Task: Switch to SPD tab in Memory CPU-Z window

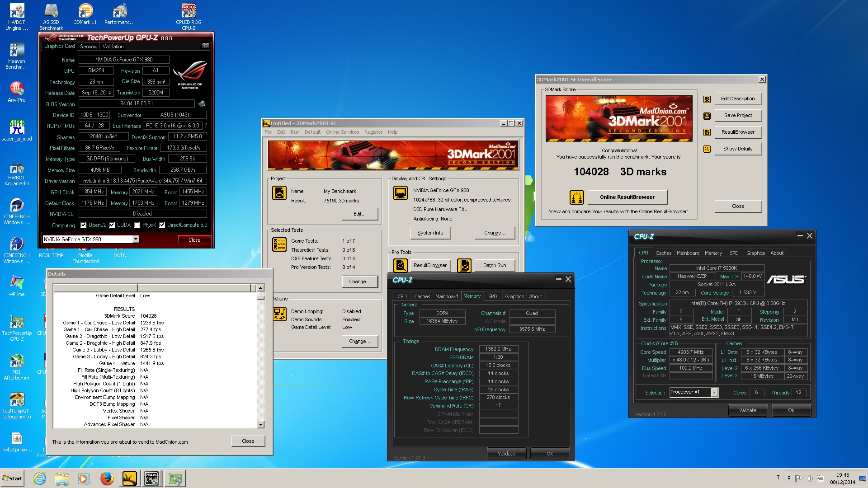Action: click(x=492, y=296)
